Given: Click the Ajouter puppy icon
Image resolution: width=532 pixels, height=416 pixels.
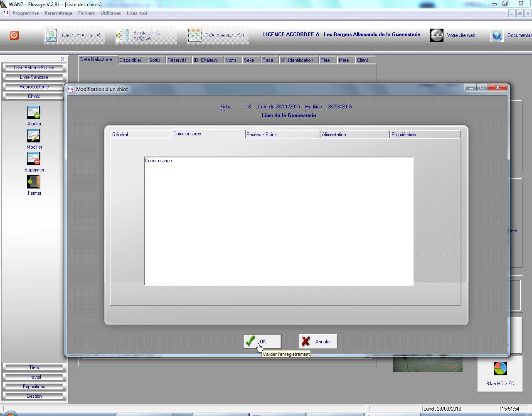Looking at the screenshot, I should 34,113.
